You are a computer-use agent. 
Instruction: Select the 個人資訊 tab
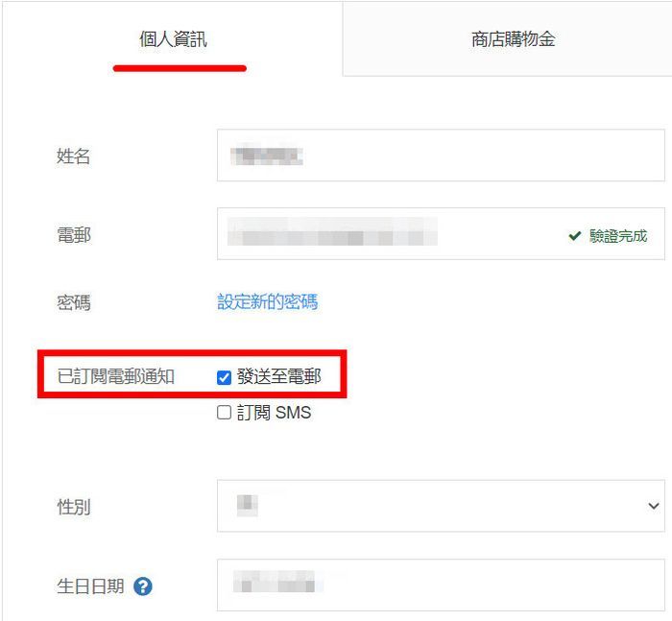[173, 39]
